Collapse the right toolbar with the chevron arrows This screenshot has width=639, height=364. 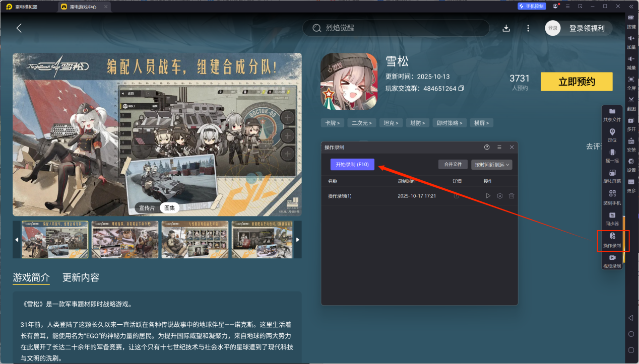(631, 6)
